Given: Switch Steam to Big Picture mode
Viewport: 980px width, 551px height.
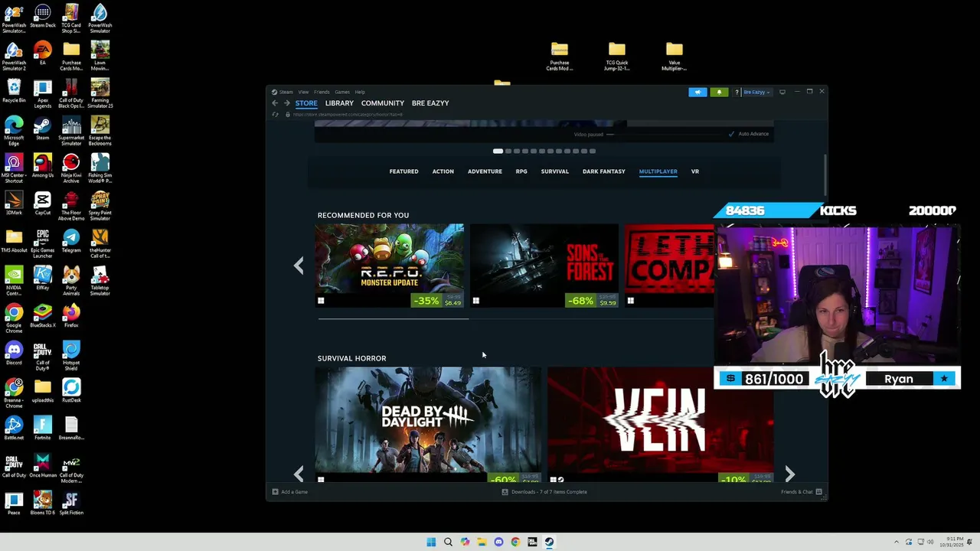Looking at the screenshot, I should coord(782,92).
